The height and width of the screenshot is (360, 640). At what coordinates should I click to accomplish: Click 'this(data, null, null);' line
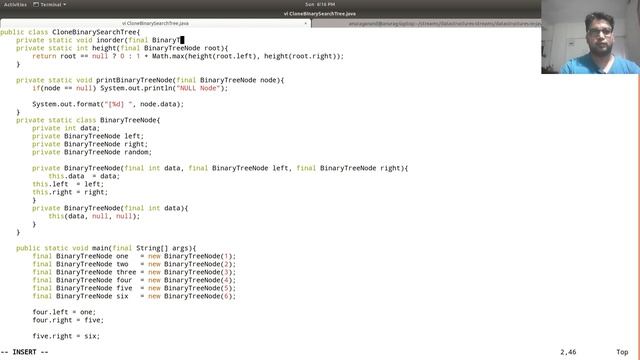[94, 216]
